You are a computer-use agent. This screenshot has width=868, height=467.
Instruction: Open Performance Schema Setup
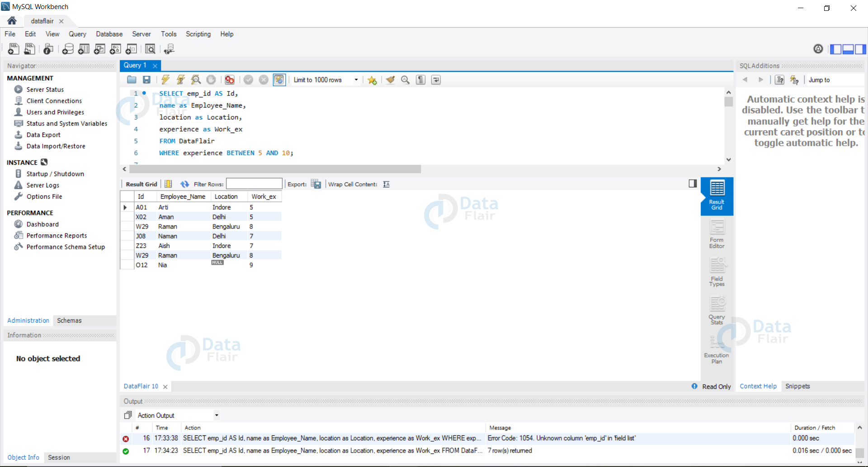pos(66,247)
